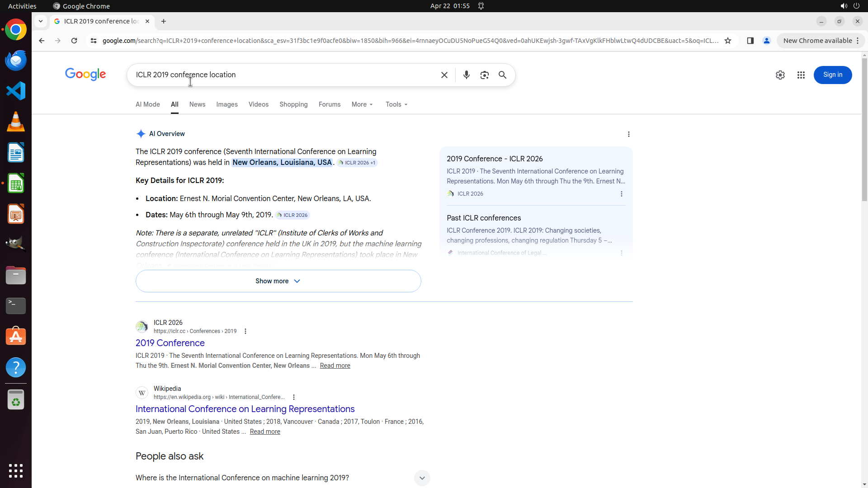
Task: Open the Tools dropdown
Action: 396,104
